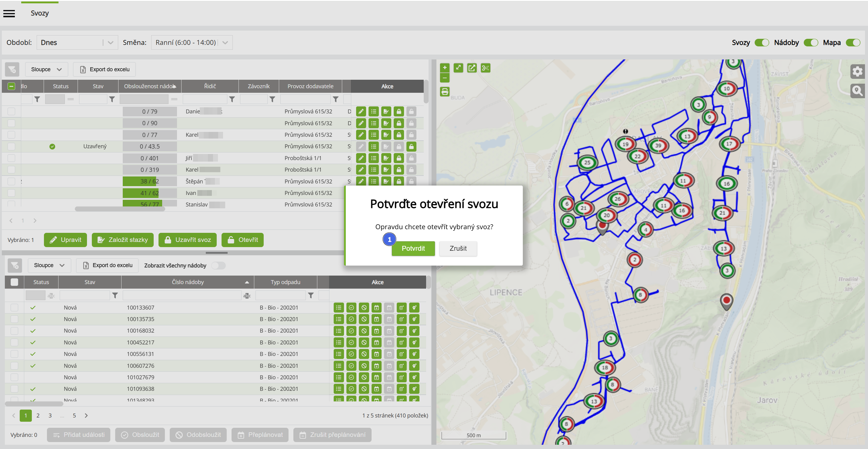Toggle the Nádoby switch

click(x=810, y=43)
